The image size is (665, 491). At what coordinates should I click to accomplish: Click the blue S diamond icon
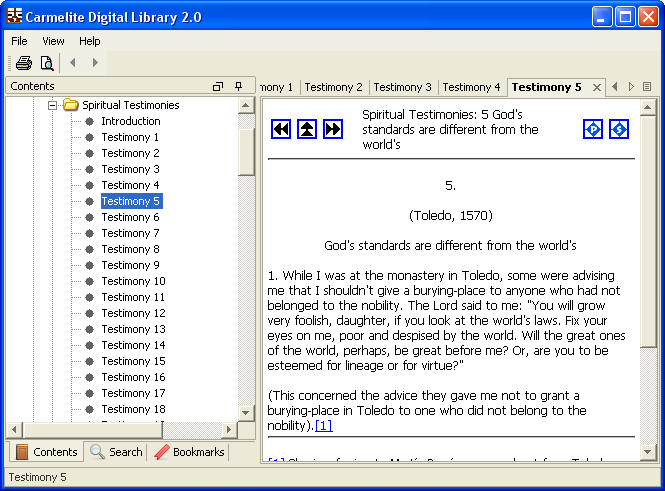pos(619,129)
